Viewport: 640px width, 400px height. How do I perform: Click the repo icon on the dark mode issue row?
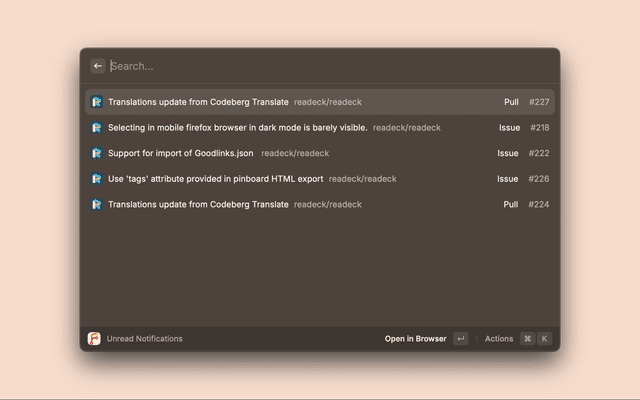coord(97,128)
